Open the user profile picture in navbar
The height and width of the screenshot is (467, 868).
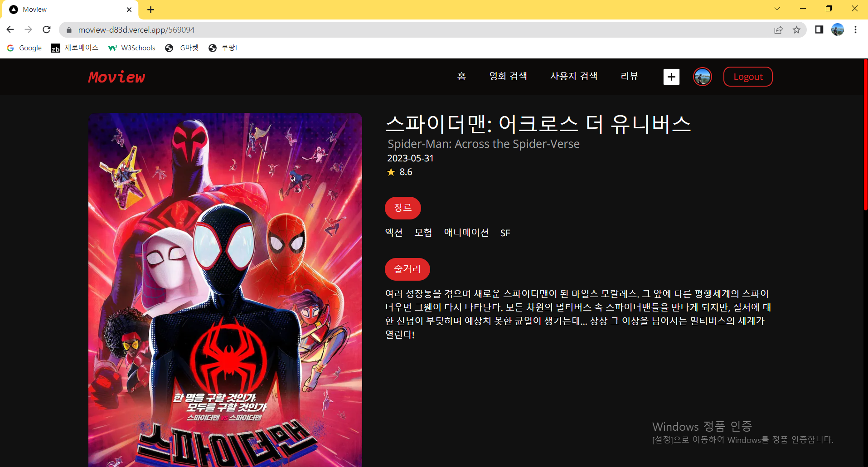[x=703, y=77]
